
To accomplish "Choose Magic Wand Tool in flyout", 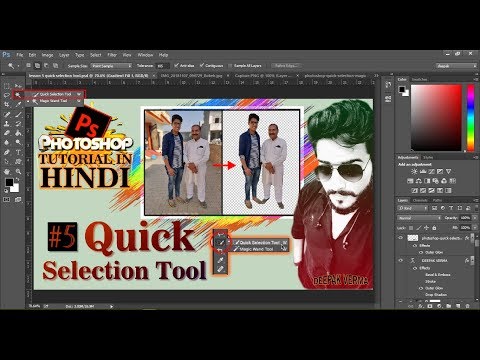I will coord(54,101).
